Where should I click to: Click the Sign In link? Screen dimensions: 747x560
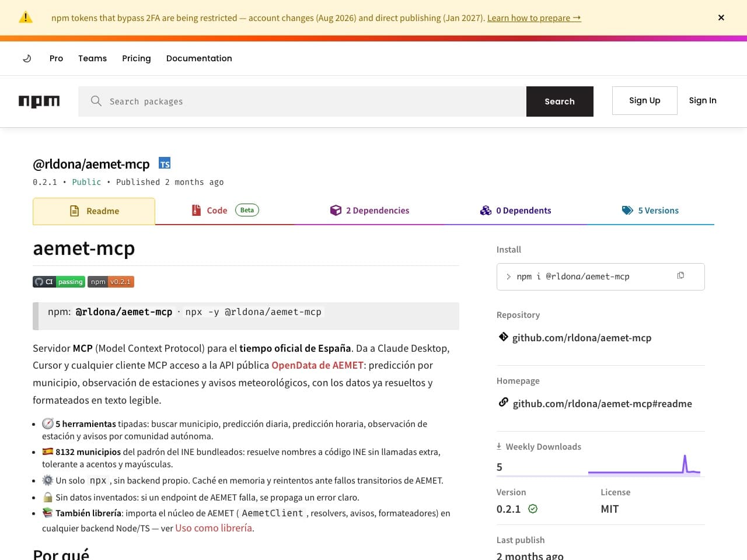click(703, 100)
